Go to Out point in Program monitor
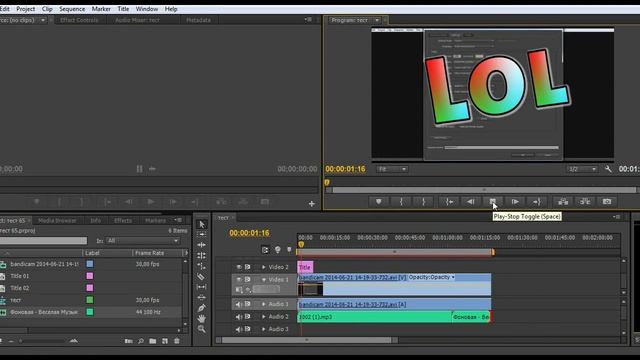This screenshot has height=360, width=640. point(537,202)
